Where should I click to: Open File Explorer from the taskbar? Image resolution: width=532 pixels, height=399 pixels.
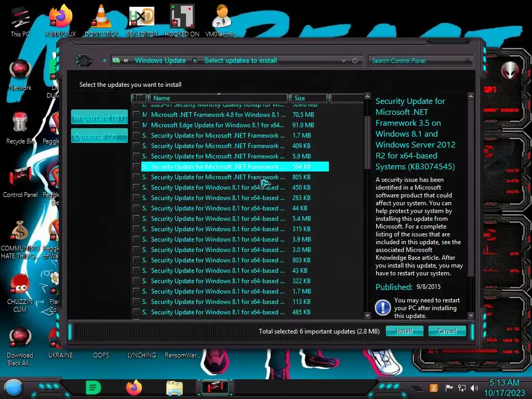tap(175, 388)
